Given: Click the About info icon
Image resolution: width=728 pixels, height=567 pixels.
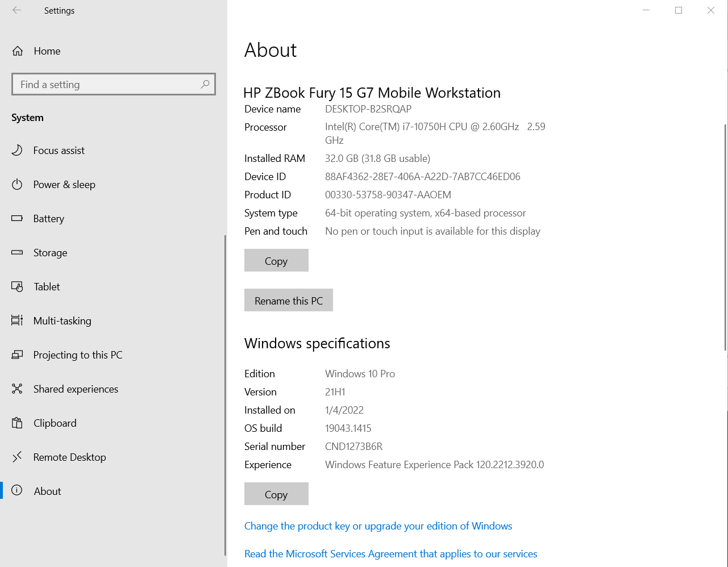Looking at the screenshot, I should click(x=18, y=491).
